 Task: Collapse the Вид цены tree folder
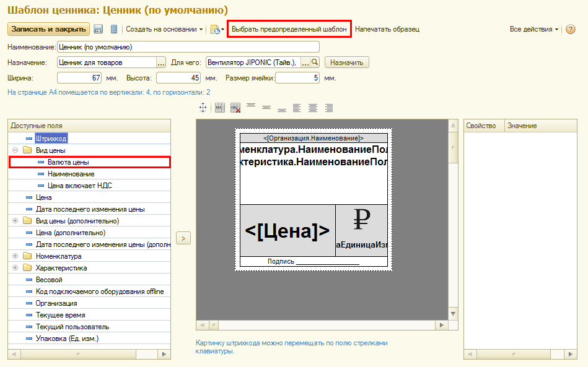(15, 150)
